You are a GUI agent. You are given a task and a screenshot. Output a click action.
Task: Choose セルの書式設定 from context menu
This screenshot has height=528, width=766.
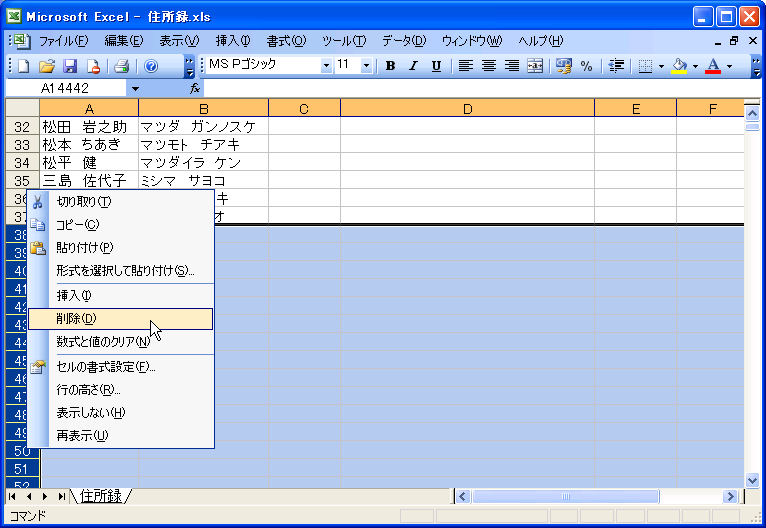(x=121, y=367)
